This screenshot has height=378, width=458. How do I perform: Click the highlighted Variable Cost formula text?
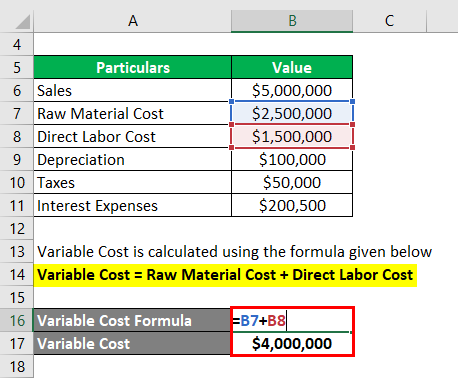(225, 275)
